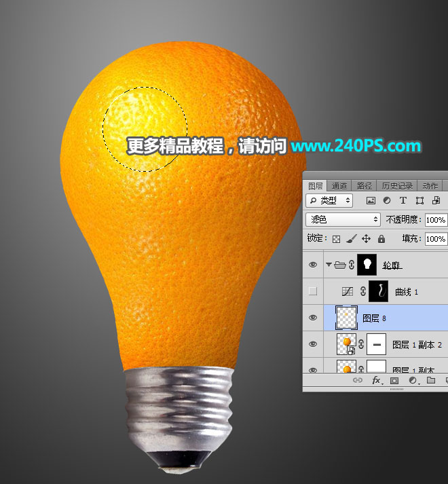Click the 不透明度 100% field

pos(436,220)
